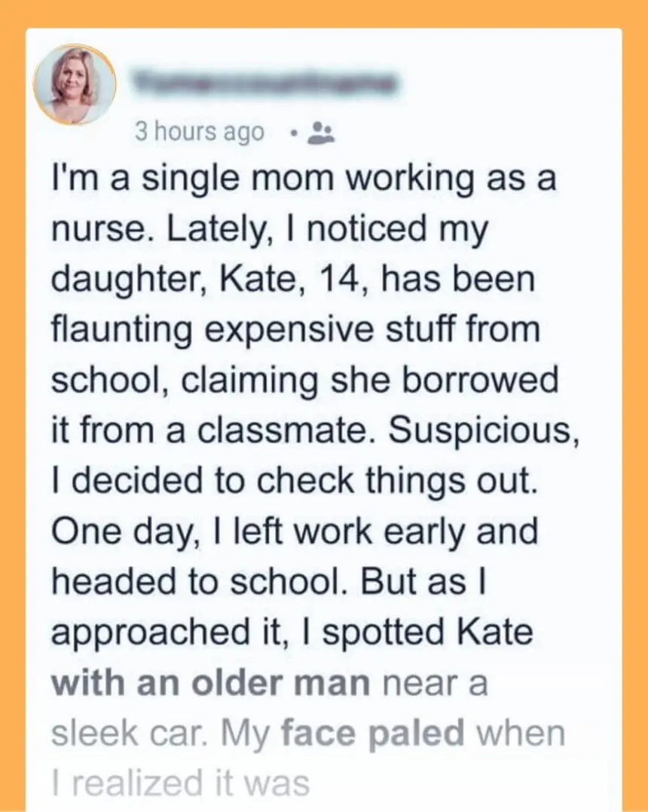Click the faded 'I realized it was' line
Viewport: 648px width, 812px height.
[x=180, y=783]
